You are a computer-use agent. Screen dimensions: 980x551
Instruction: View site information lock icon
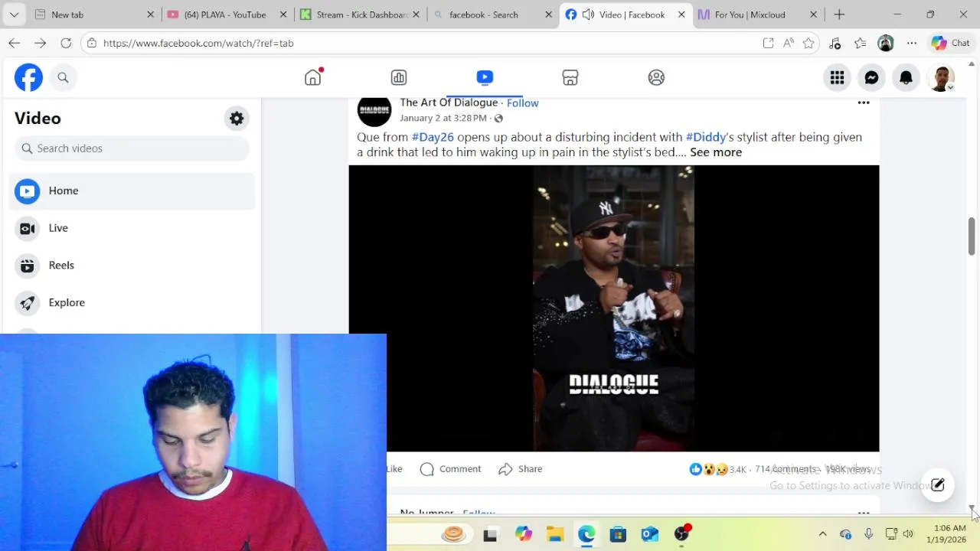coord(92,43)
